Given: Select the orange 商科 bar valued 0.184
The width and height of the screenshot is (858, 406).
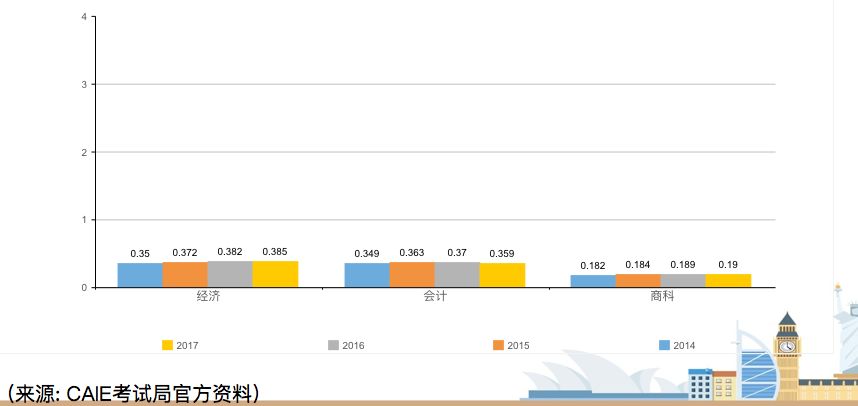Looking at the screenshot, I should pyautogui.click(x=638, y=280).
